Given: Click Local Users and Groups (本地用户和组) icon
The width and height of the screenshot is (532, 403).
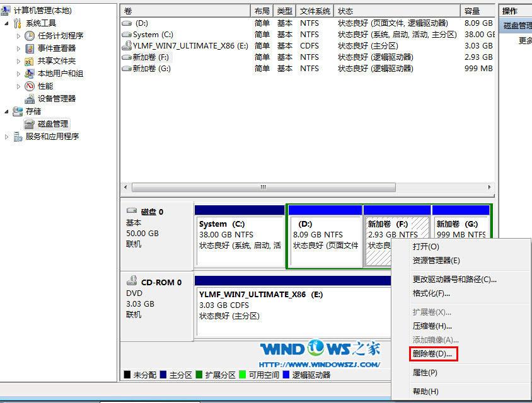Looking at the screenshot, I should coord(30,74).
